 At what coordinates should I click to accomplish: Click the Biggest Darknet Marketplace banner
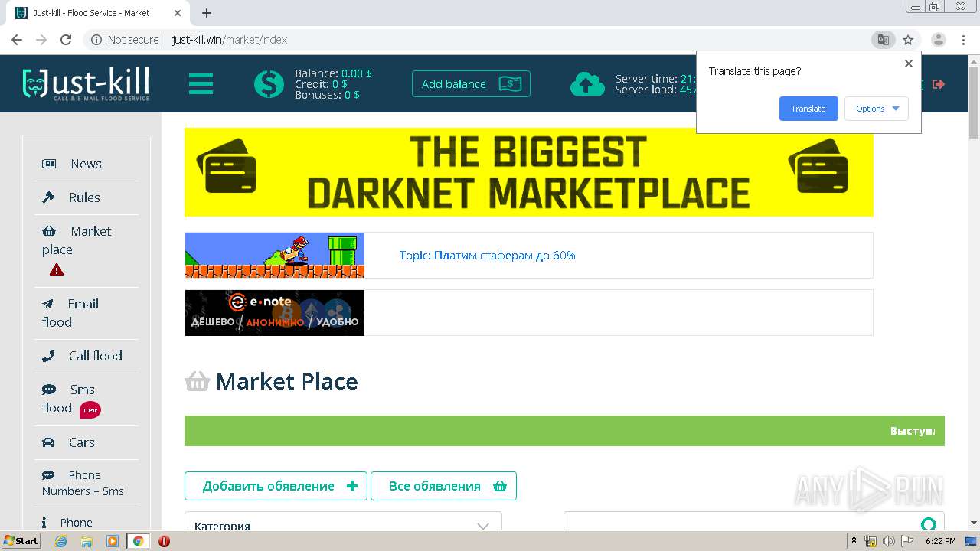528,172
